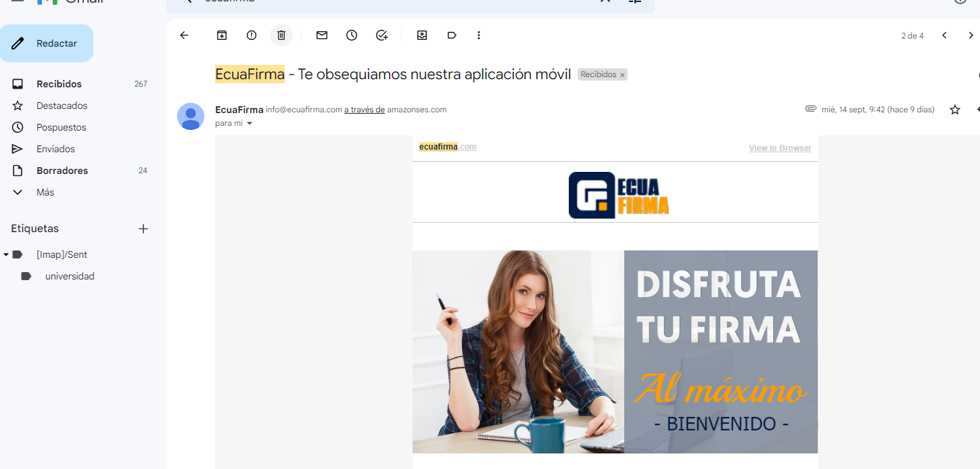Select the universidad label
This screenshot has width=980, height=469.
[70, 276]
